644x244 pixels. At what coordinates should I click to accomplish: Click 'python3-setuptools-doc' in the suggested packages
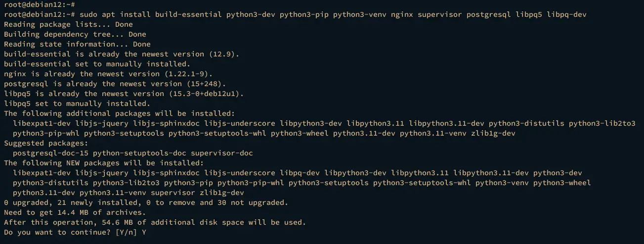(x=139, y=153)
